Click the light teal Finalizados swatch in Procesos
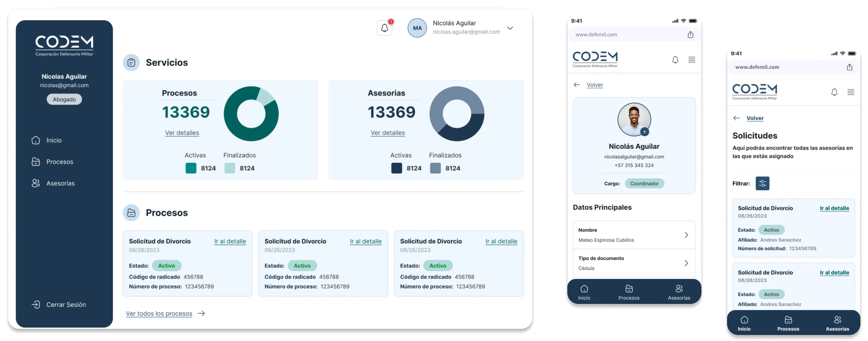This screenshot has height=341, width=868. pos(229,168)
